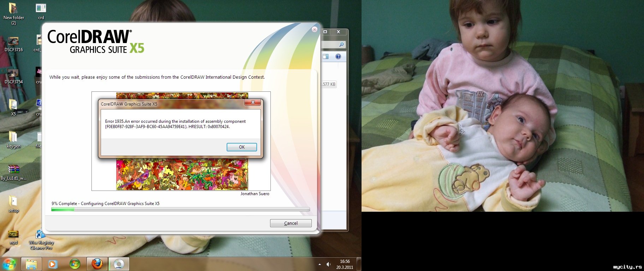Image resolution: width=644 pixels, height=271 pixels.
Task: Open the Windows Start menu
Action: 10,264
